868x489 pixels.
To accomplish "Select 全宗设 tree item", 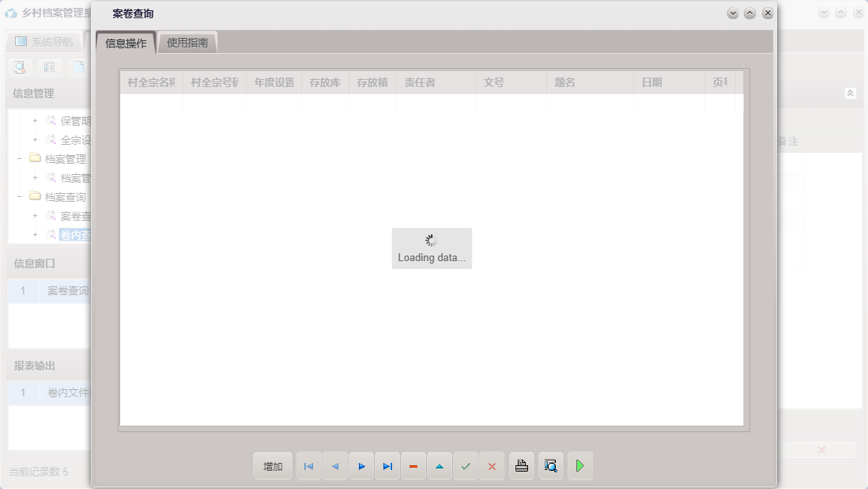I will (x=75, y=140).
